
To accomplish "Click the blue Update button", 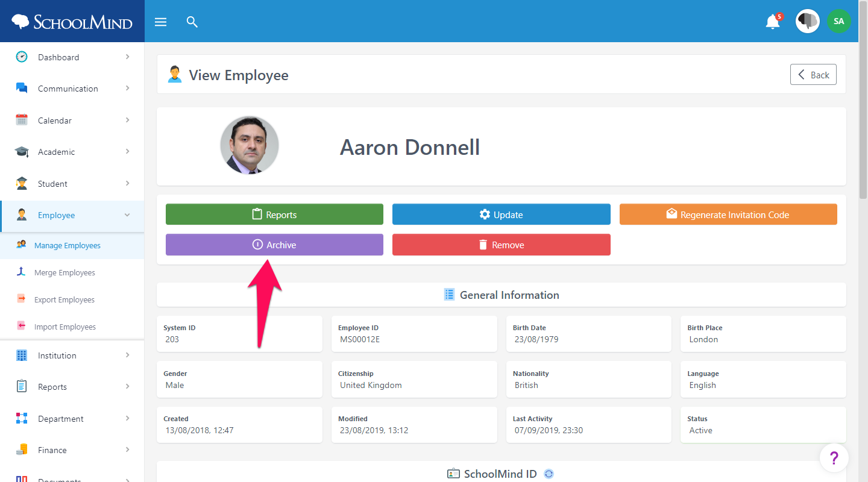I will pyautogui.click(x=502, y=214).
